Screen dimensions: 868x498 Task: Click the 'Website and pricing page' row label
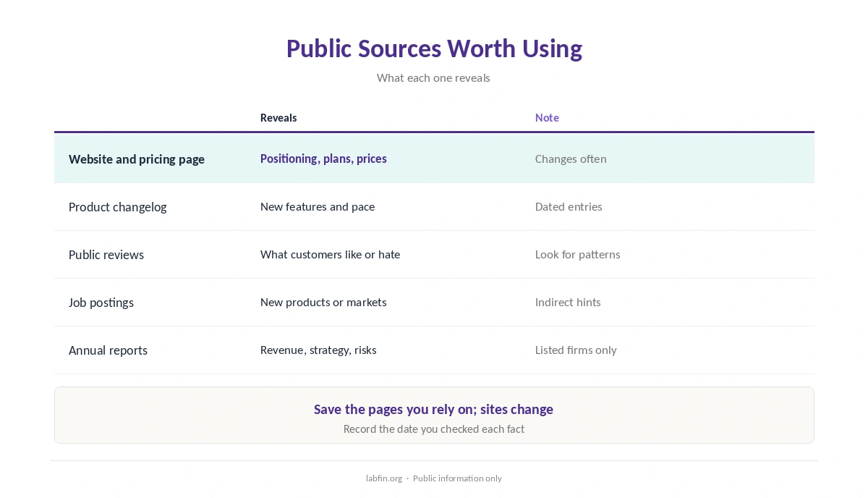[x=137, y=159]
